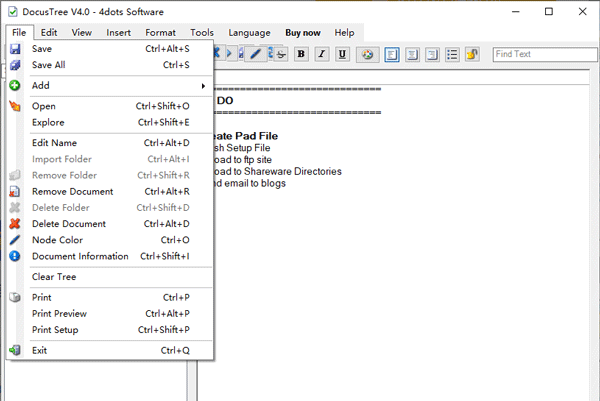The image size is (600, 401).
Task: Click the blue Document Information icon
Action: (x=15, y=256)
